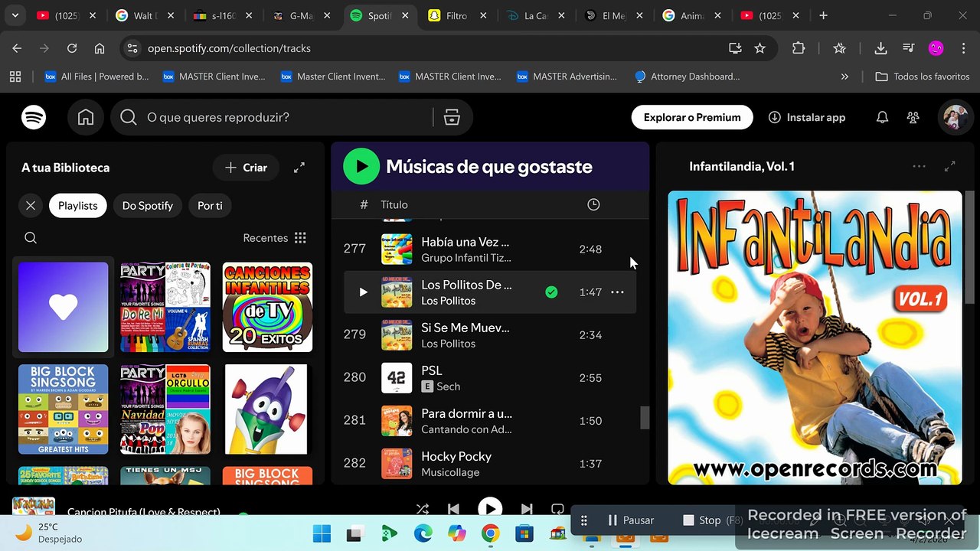Skip to next track in player
The height and width of the screenshot is (551, 980).
click(527, 509)
